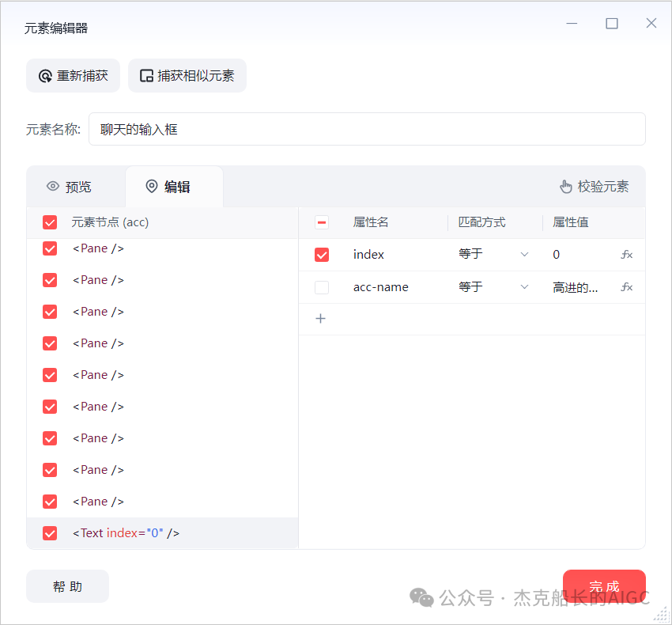Click the 属性值 column header
Viewport: 672px width, 625px height.
tap(571, 222)
